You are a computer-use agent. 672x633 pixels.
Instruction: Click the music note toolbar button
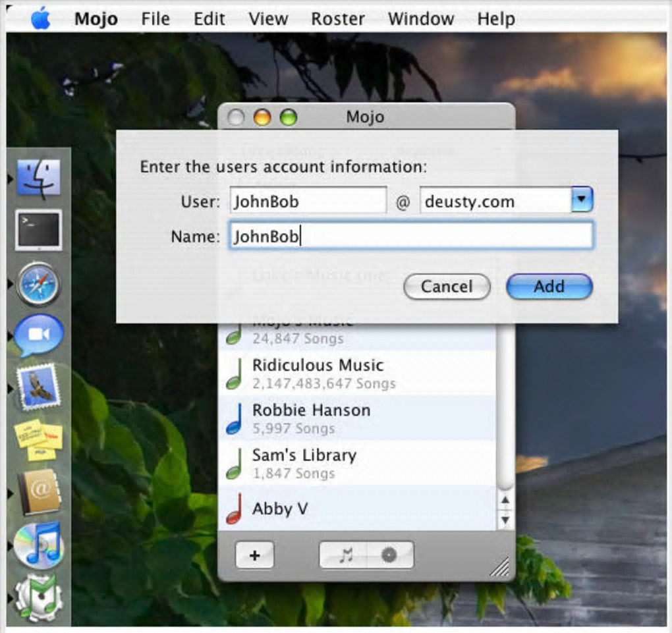pos(344,555)
